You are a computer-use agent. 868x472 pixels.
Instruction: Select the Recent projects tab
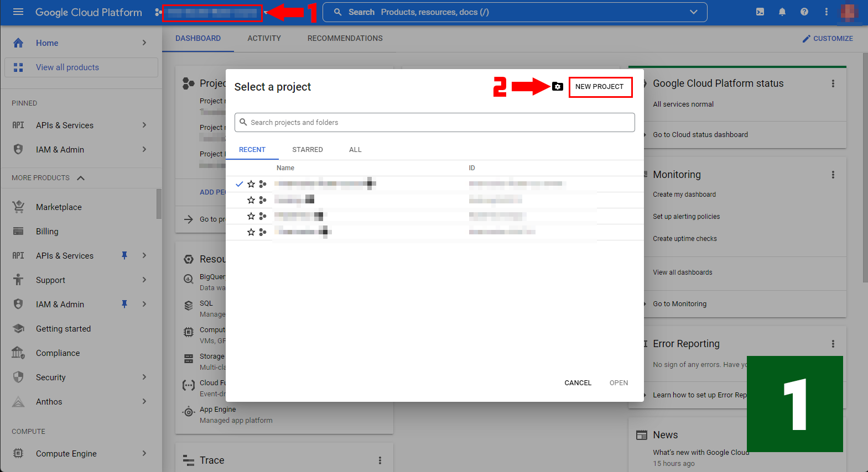tap(252, 150)
